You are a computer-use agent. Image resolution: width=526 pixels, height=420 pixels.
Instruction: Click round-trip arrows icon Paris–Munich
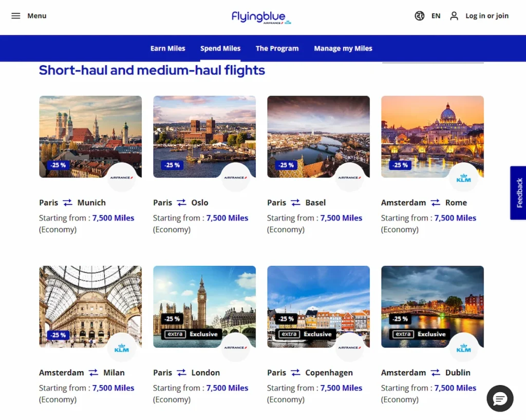click(67, 202)
